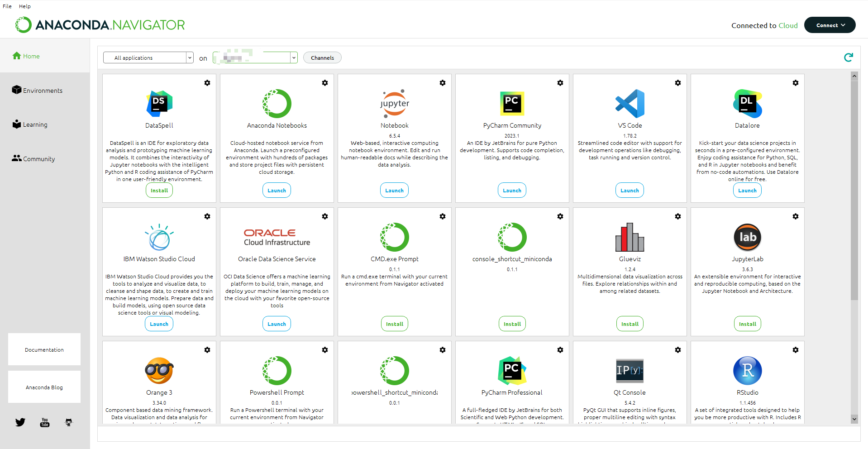Click the refresh icon at top right
Viewport: 868px width, 449px height.
848,57
